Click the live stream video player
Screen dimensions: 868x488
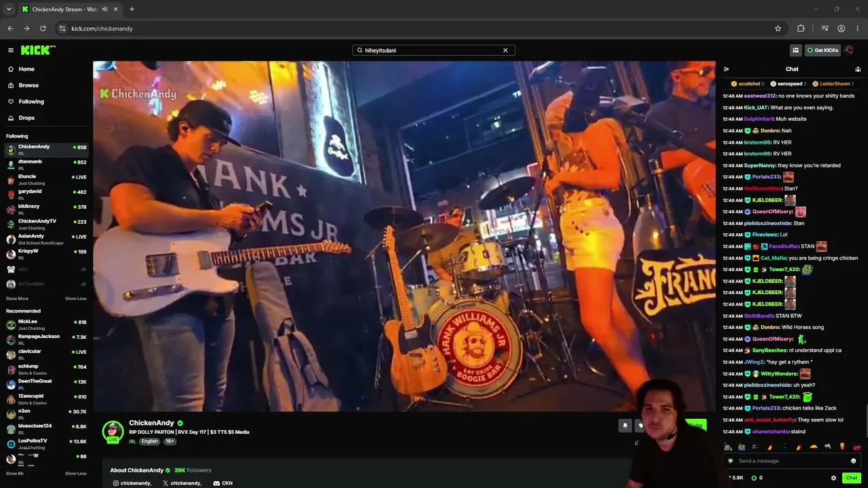point(404,236)
